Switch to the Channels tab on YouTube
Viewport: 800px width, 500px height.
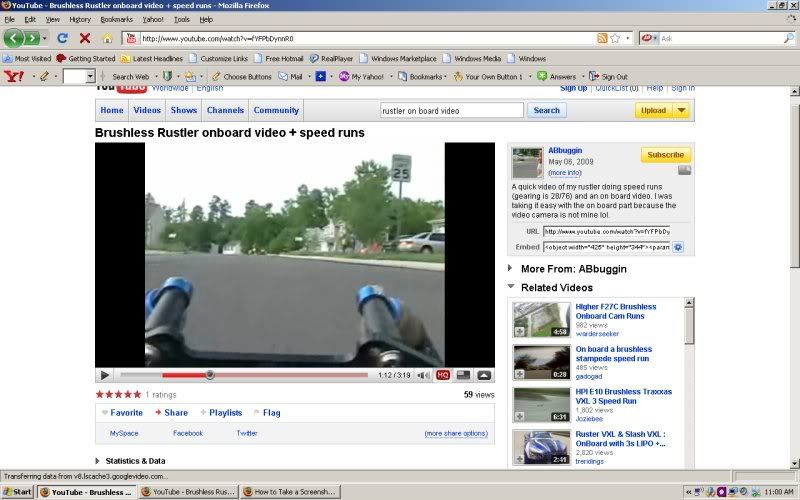[x=225, y=110]
